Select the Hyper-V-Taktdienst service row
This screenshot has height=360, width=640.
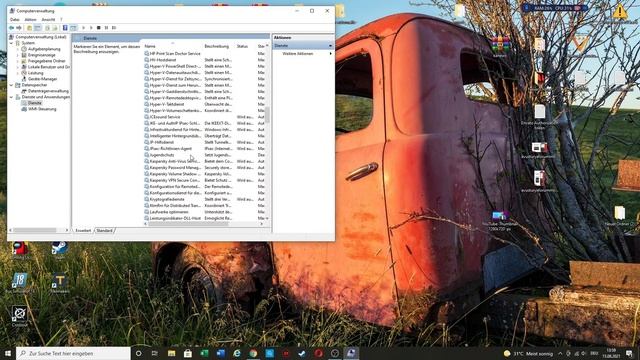(x=204, y=104)
